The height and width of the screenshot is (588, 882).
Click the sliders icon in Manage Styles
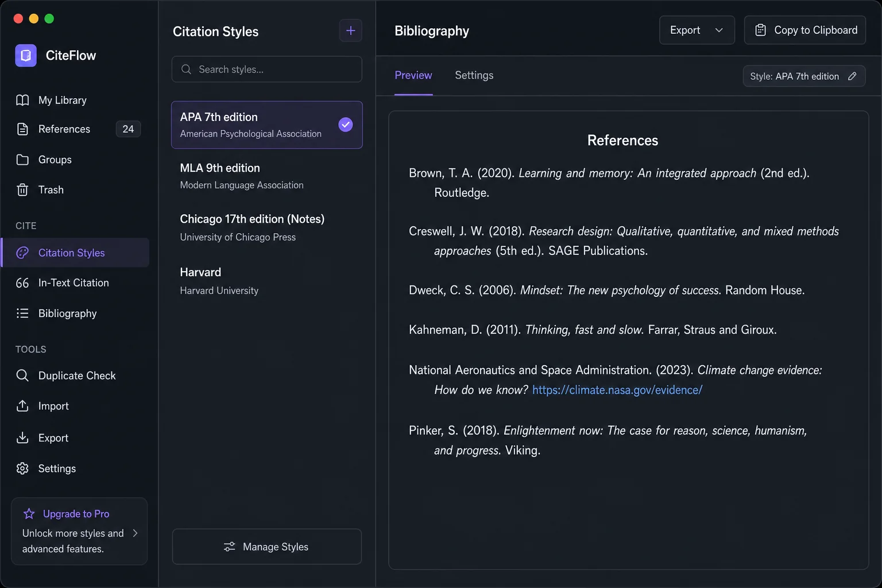click(230, 547)
